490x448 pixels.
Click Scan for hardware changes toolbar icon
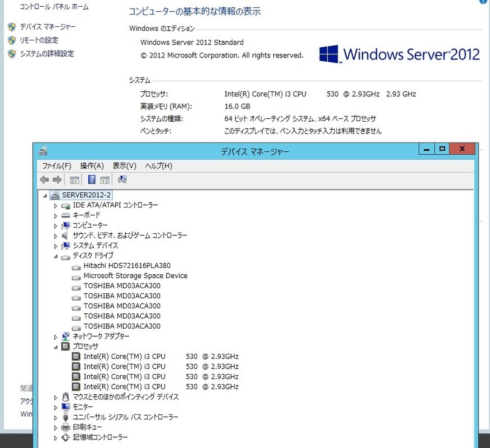[x=122, y=179]
